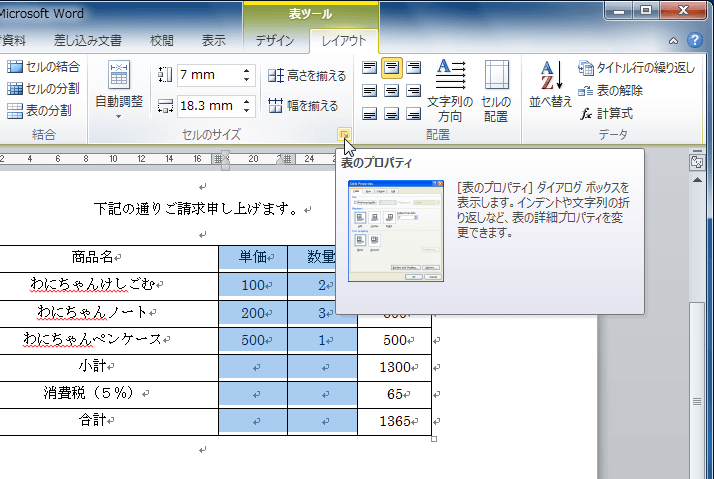
Task: Click the セルの結合 merge cells button
Action: [44, 67]
